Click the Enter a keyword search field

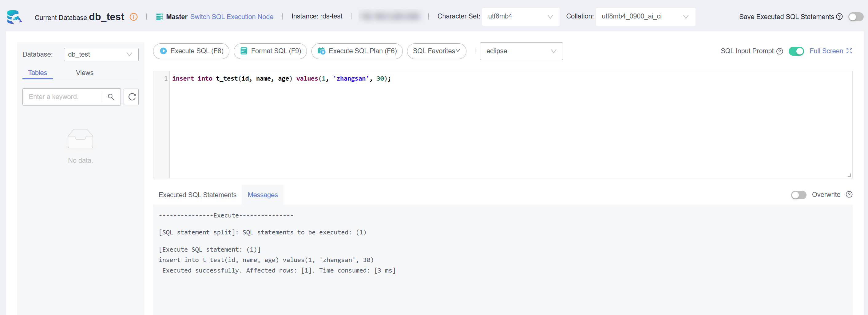pyautogui.click(x=62, y=97)
